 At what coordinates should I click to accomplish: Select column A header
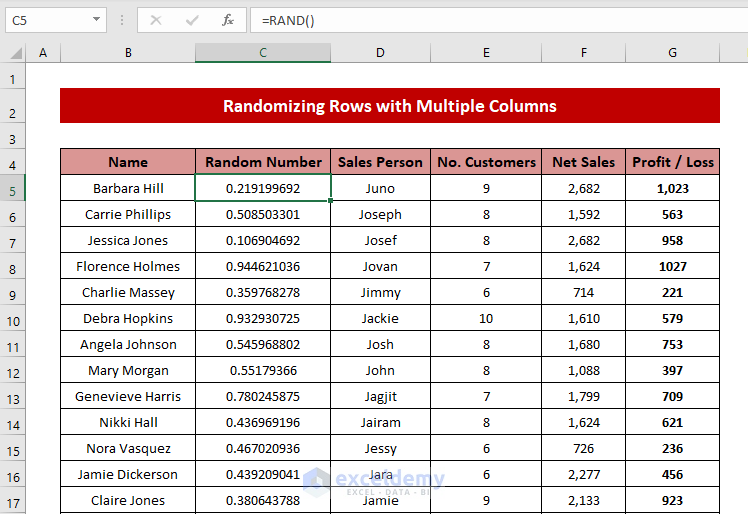(43, 52)
